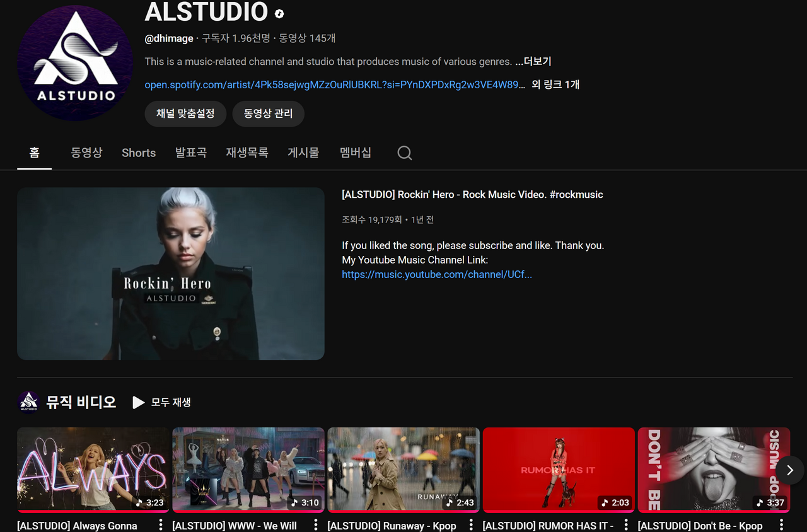Click the 동영상 관리 button
This screenshot has width=807, height=532.
[x=269, y=113]
